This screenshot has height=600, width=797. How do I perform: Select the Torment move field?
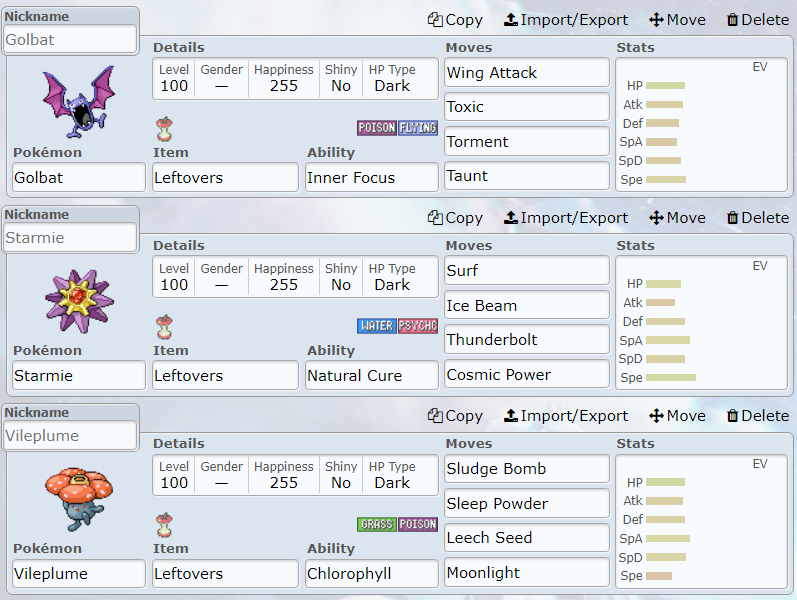(527, 141)
